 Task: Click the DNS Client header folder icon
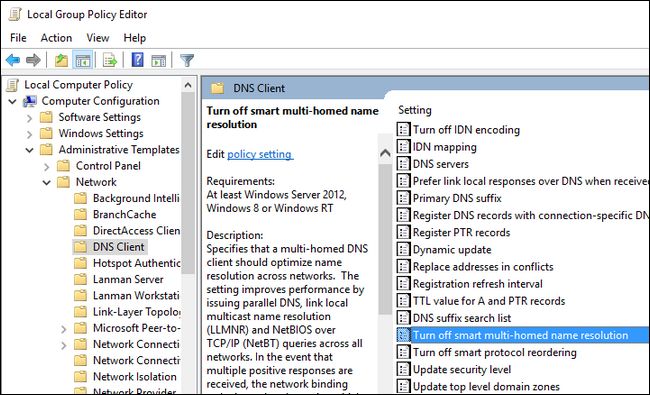click(217, 88)
